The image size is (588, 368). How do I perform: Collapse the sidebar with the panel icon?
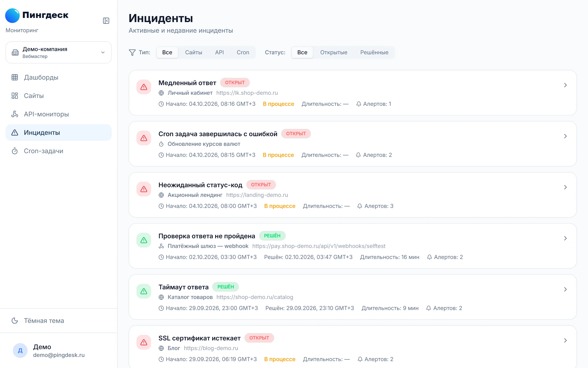click(x=106, y=21)
